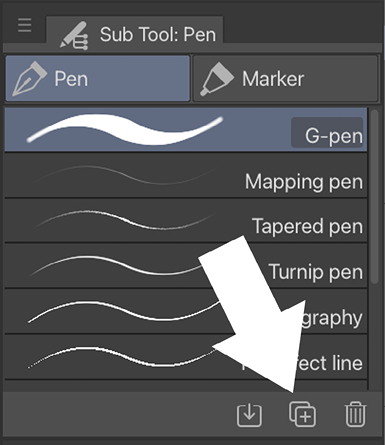Click the faint Mapping pen stroke preview
The image size is (385, 445).
(x=125, y=175)
